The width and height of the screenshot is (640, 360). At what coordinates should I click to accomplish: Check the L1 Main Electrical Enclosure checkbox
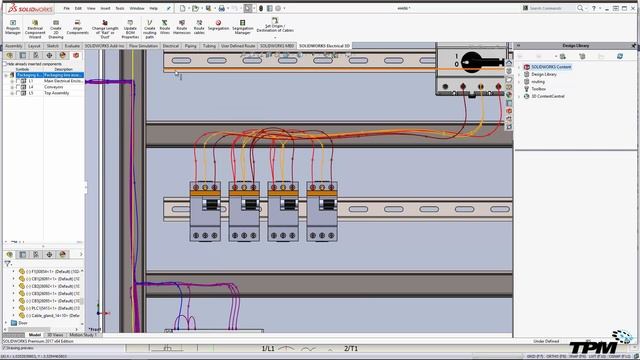coord(18,81)
